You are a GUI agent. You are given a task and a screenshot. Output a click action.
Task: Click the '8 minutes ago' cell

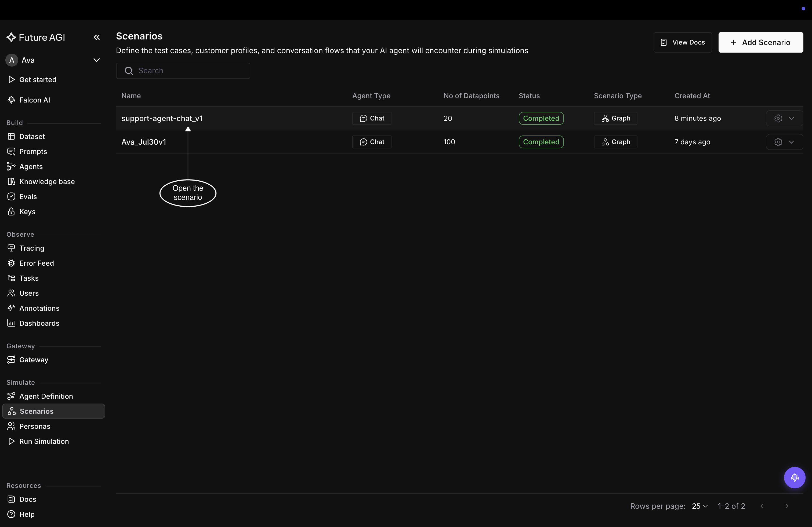pos(697,118)
